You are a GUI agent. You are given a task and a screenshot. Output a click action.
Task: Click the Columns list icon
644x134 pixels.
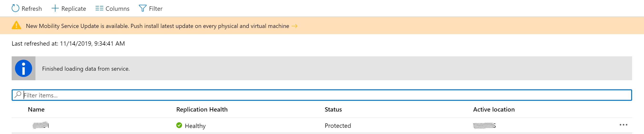coord(99,8)
